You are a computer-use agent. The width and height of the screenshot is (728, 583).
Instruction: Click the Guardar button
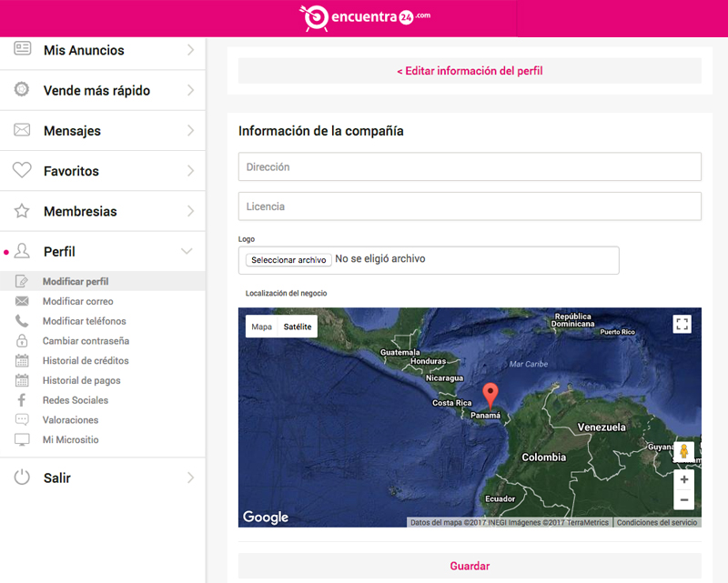(x=470, y=566)
